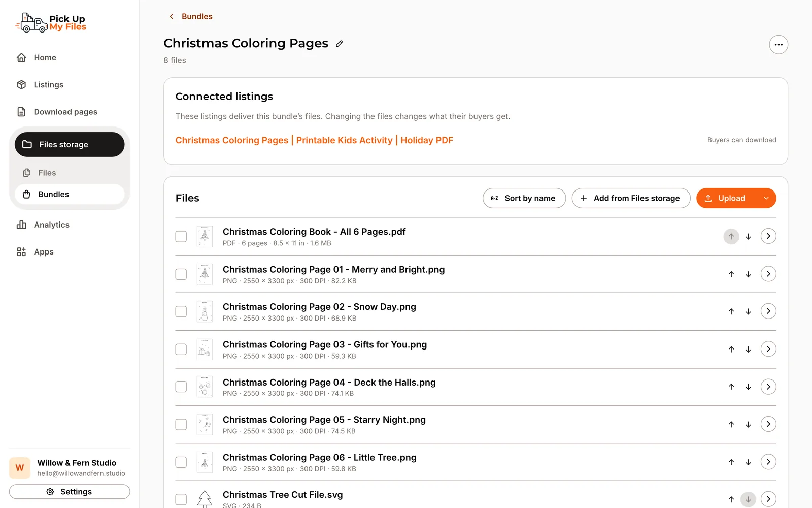Click Add from Files storage button
The image size is (812, 508).
pyautogui.click(x=631, y=198)
